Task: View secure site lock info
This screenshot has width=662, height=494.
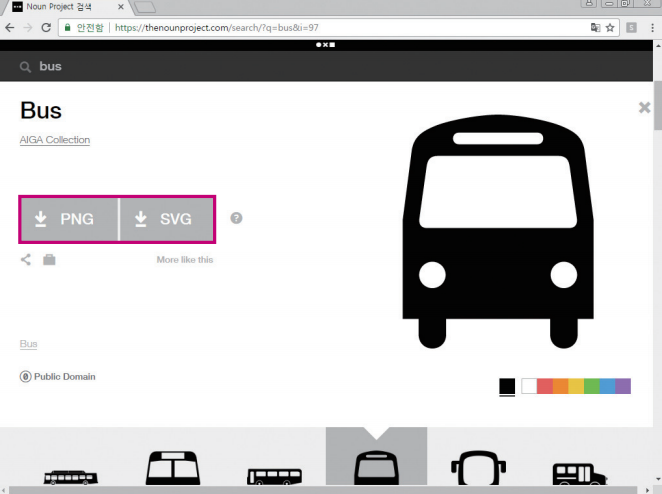Action: [67, 28]
